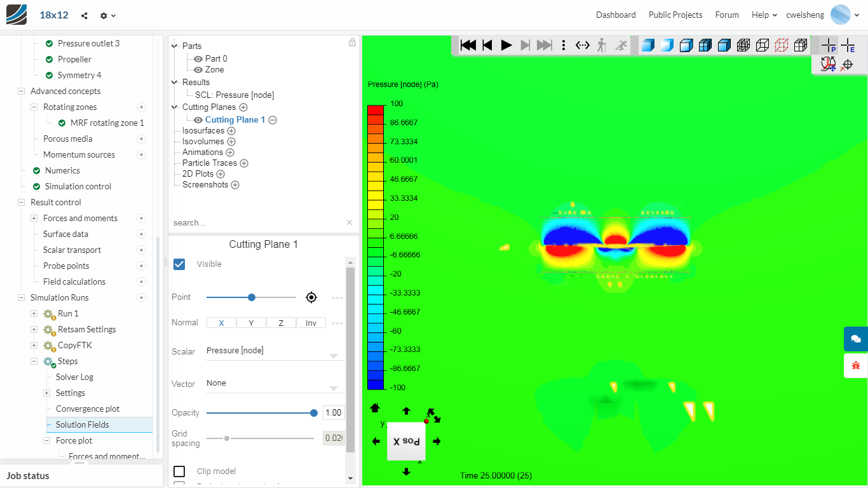The width and height of the screenshot is (868, 488).
Task: Click the red bug report button
Action: 856,365
